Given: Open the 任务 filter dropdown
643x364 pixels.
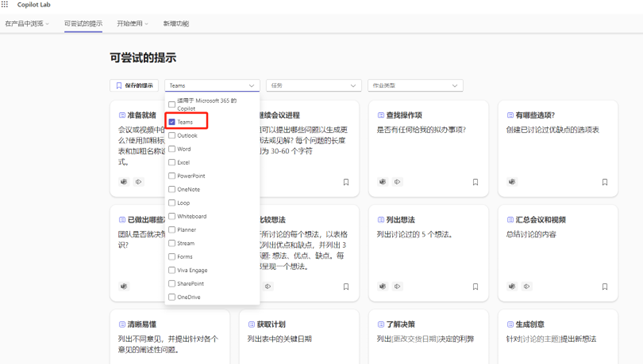Looking at the screenshot, I should tap(314, 86).
